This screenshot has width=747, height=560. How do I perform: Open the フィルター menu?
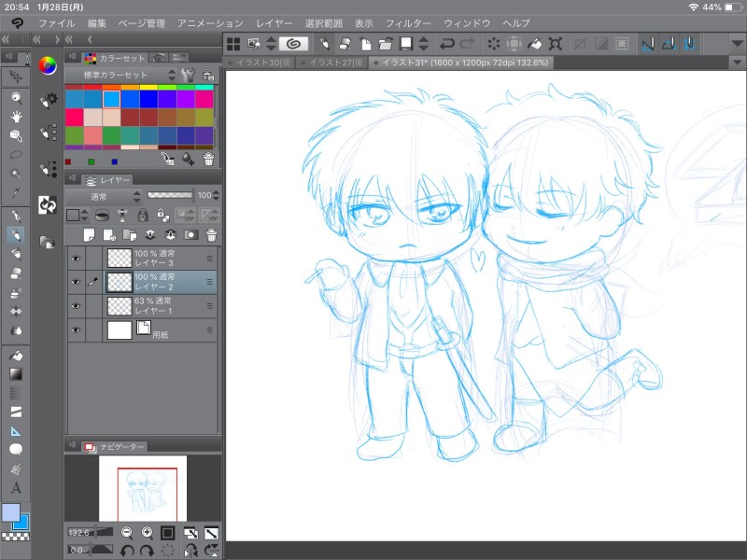[408, 23]
